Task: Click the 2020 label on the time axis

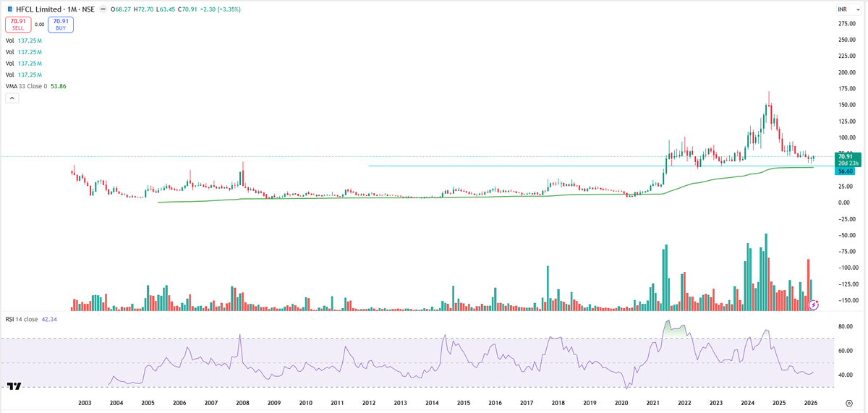Action: [621, 402]
